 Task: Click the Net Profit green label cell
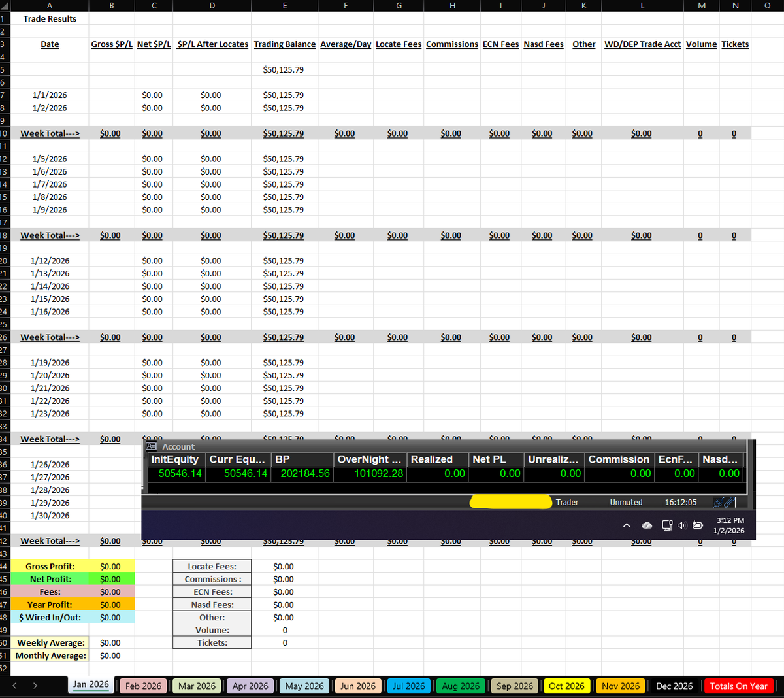pos(50,579)
